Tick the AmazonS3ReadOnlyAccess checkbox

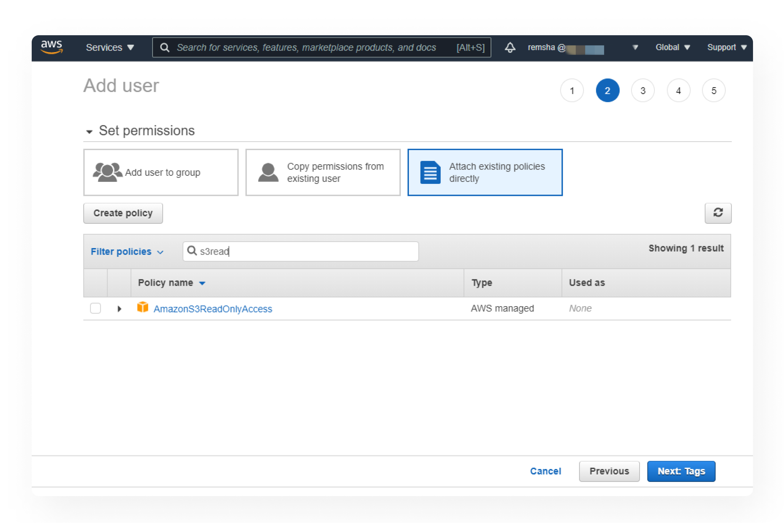click(95, 308)
